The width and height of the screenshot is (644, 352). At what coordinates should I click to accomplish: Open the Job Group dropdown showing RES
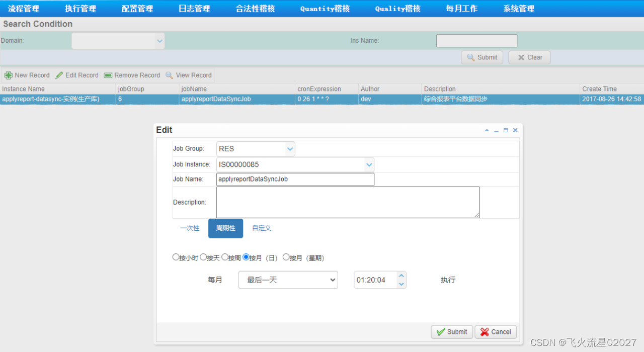tap(289, 149)
